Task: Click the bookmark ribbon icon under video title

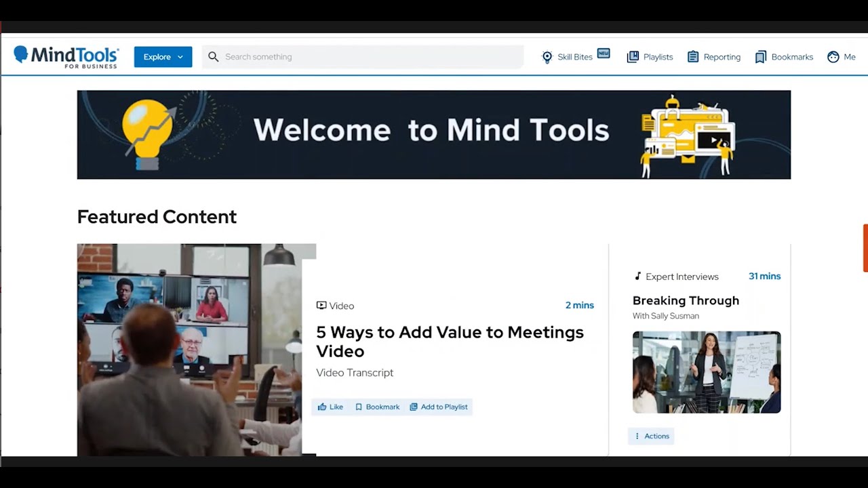Action: coord(359,407)
